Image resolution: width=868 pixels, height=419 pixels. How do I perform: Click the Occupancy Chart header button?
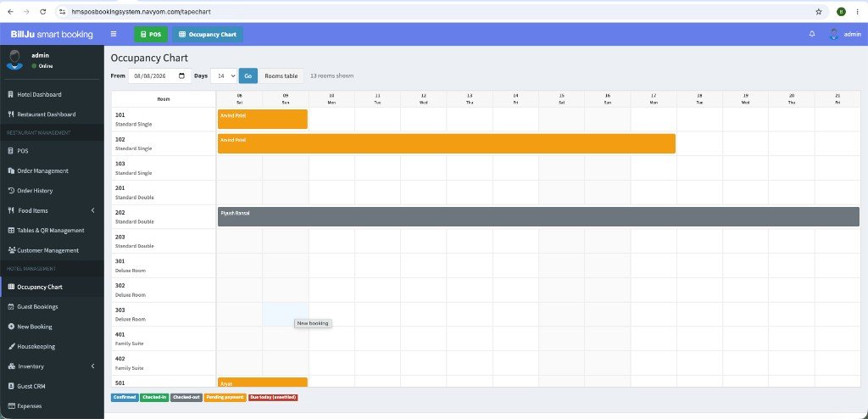click(208, 35)
